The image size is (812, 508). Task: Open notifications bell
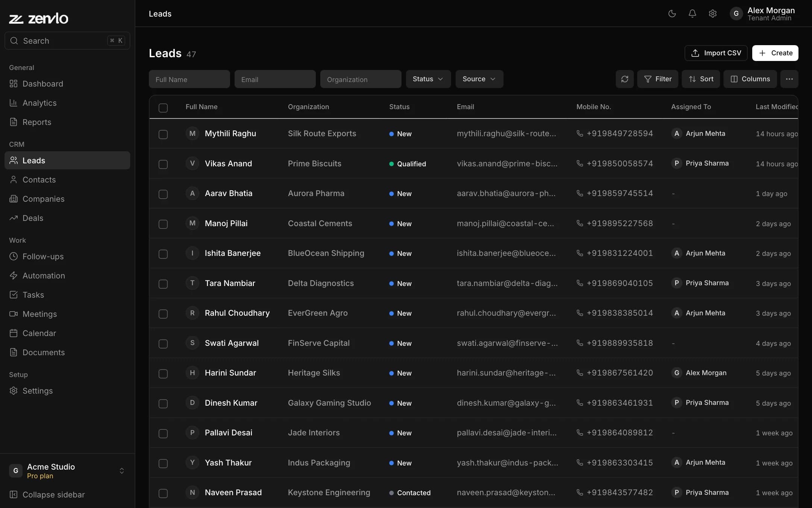coord(692,14)
